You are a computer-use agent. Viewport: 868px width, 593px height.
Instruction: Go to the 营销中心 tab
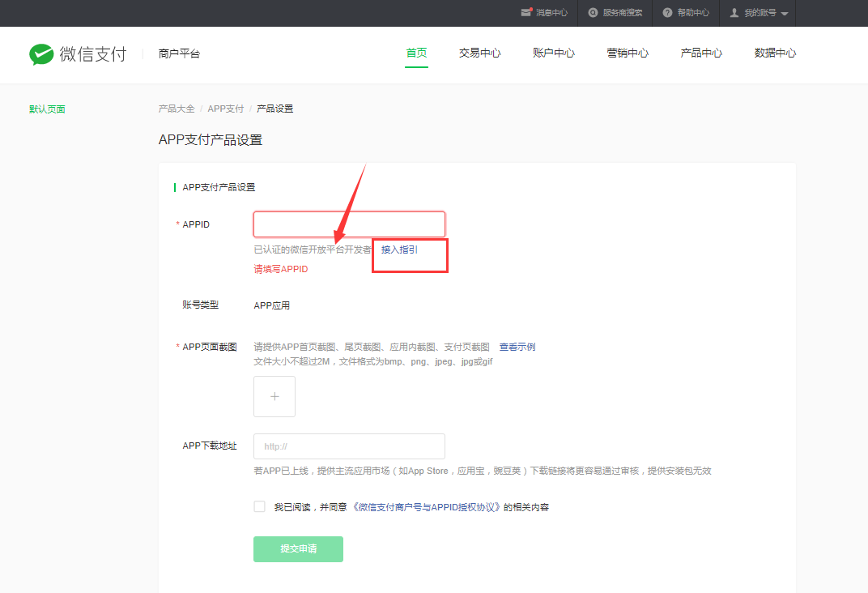(628, 53)
